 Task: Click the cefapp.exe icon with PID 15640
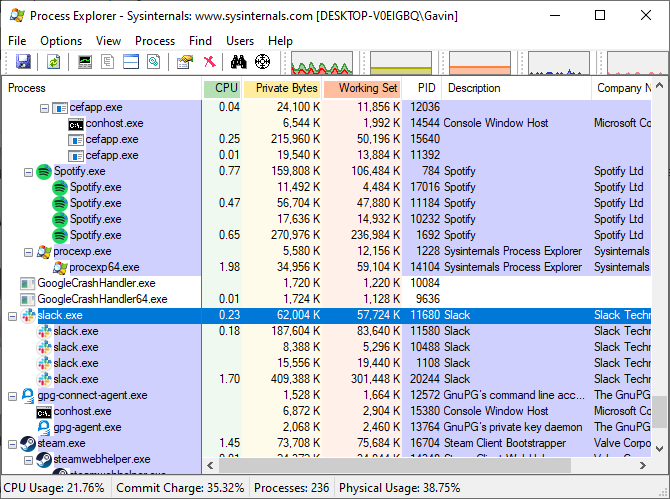(76, 140)
